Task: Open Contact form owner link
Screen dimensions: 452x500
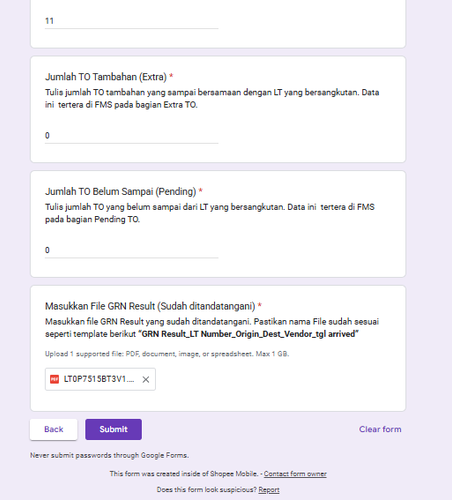Action: (295, 474)
